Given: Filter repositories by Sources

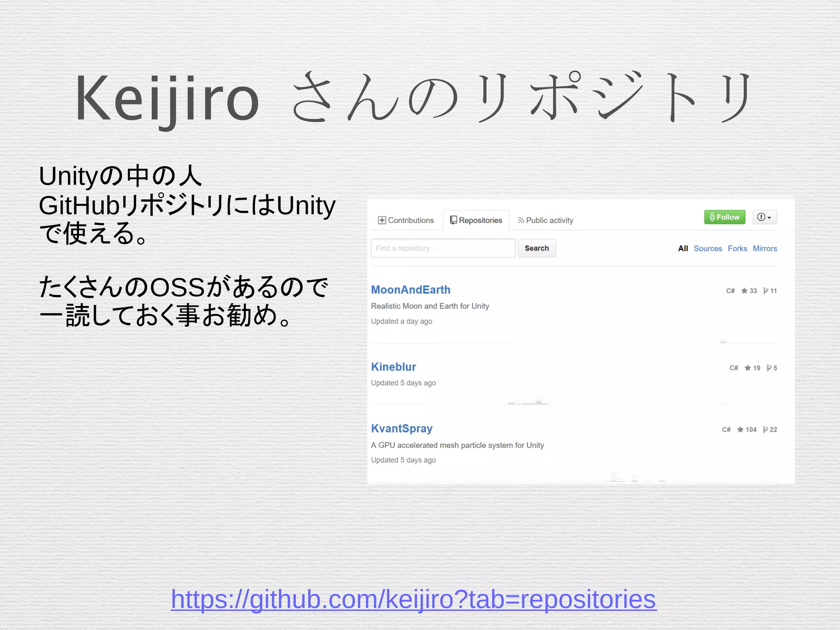Looking at the screenshot, I should (x=708, y=249).
